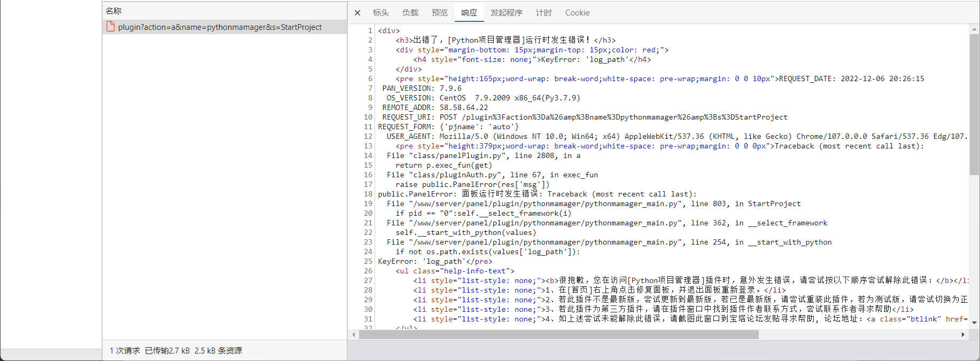Image resolution: width=980 pixels, height=361 pixels.
Task: Select the plugin?action=a request row
Action: (224, 27)
